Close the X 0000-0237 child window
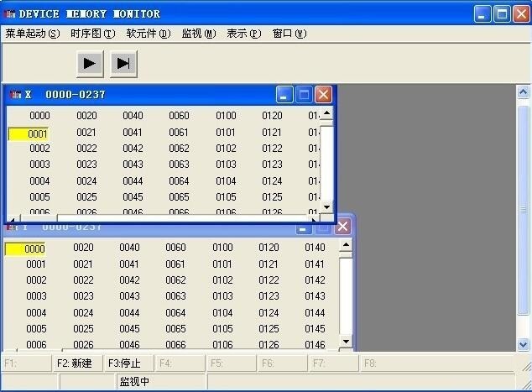532x392 pixels. click(x=323, y=94)
